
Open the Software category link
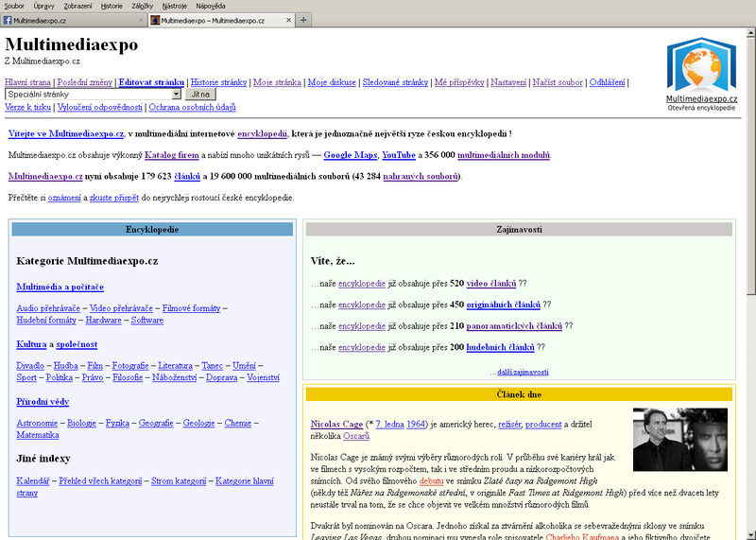point(147,320)
